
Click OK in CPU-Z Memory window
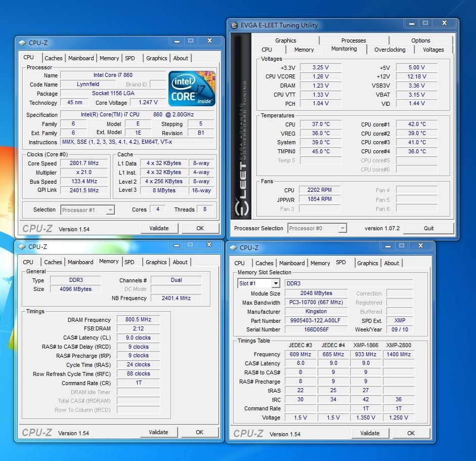pyautogui.click(x=199, y=432)
